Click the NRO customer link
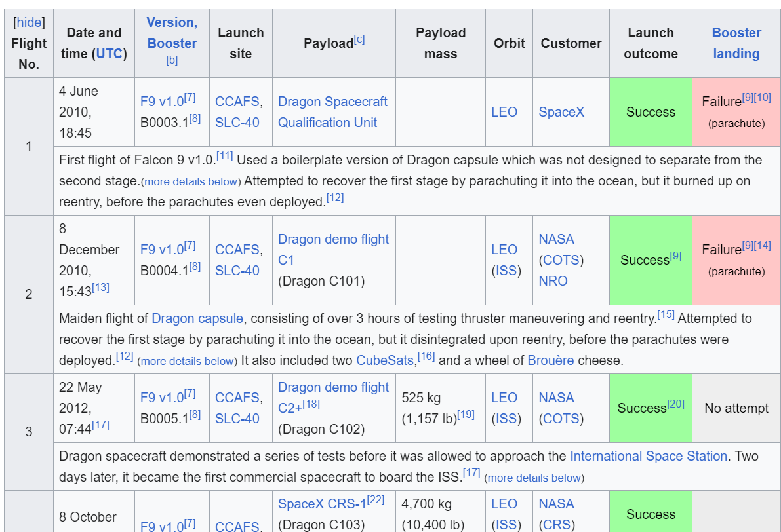781x532 pixels. coord(553,281)
